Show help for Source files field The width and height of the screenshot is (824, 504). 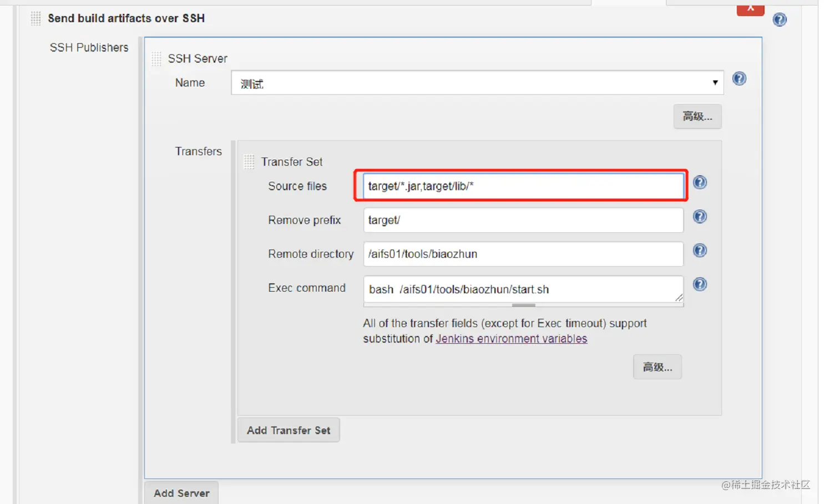700,182
